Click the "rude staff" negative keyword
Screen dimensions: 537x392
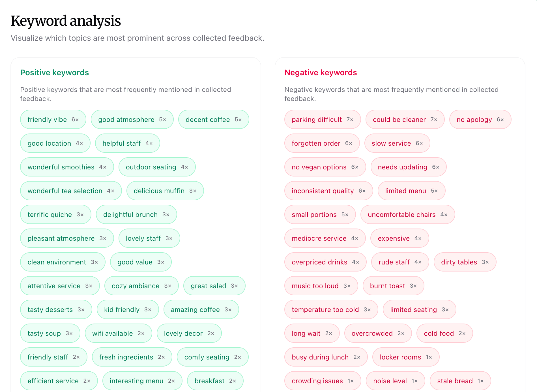click(x=400, y=262)
